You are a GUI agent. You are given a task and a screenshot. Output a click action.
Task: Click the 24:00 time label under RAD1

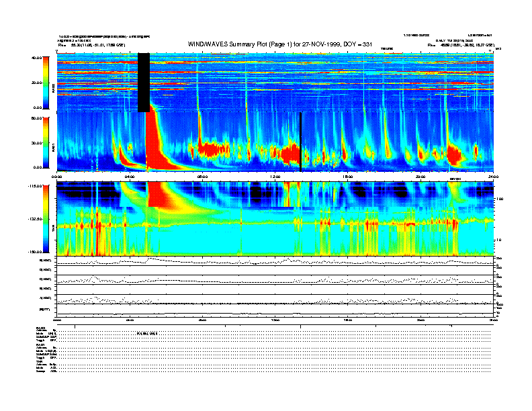click(x=493, y=177)
